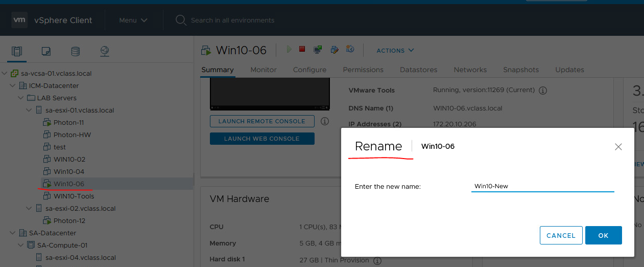Screen dimensions: 644x267
Task: Click the LAB Servers folder icon
Action: coord(31,98)
